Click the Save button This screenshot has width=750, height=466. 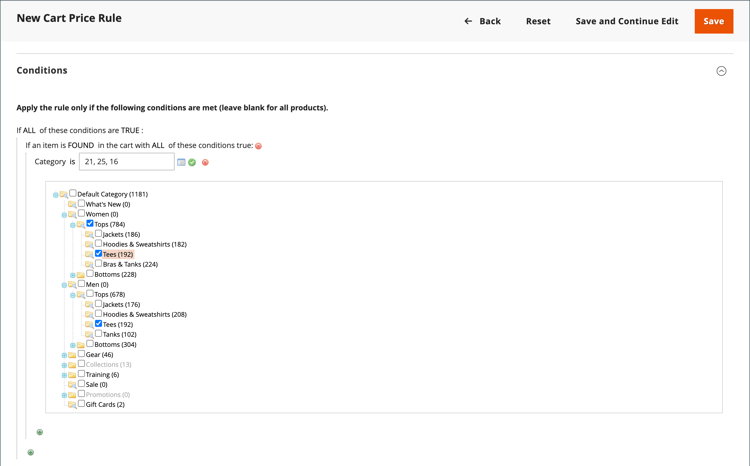coord(714,21)
